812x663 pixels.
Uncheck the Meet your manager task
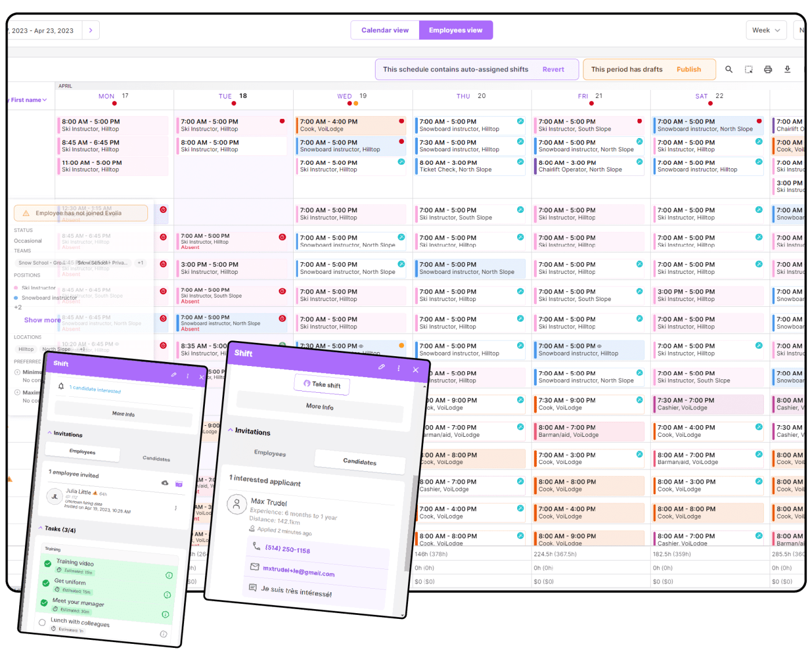click(44, 603)
